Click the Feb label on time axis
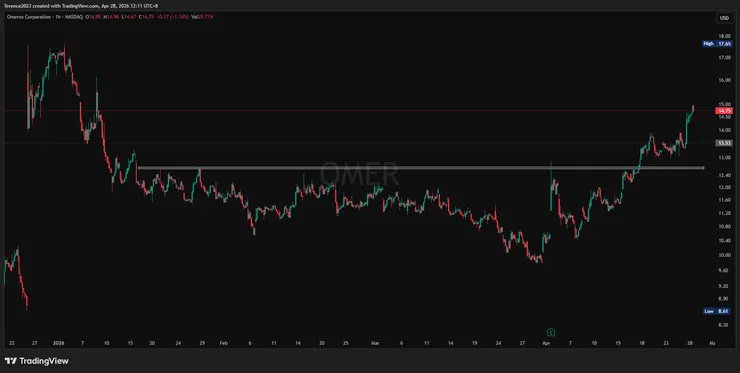Viewport: 740px width, 373px height. [x=225, y=343]
